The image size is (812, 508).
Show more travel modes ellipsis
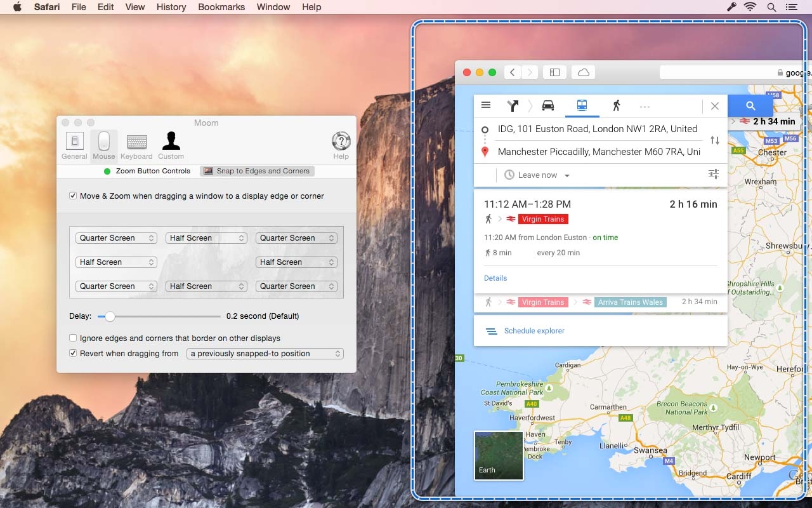click(x=645, y=107)
